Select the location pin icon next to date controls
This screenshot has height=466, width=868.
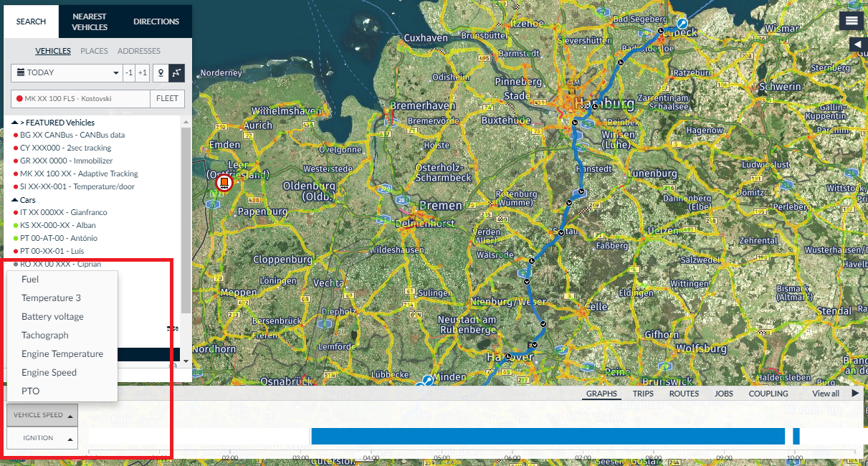click(x=161, y=72)
